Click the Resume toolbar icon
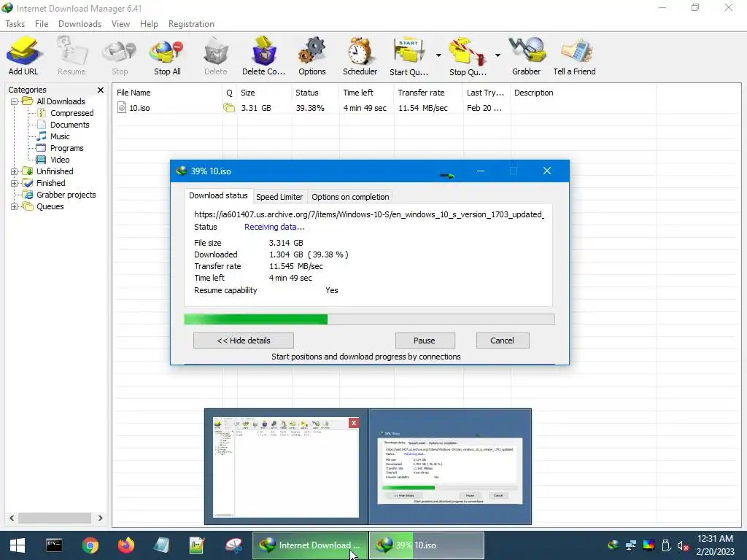747x560 pixels. (71, 55)
